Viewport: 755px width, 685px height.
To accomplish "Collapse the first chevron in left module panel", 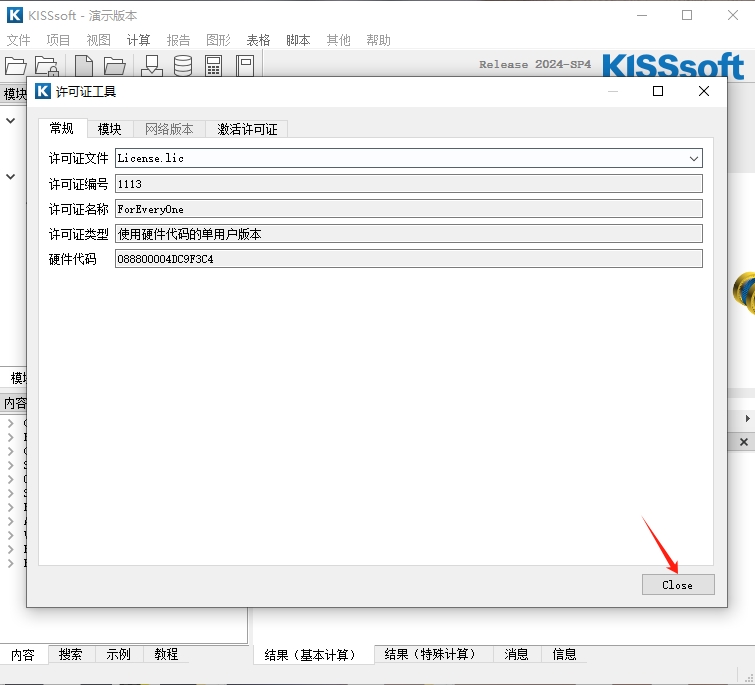I will pos(11,120).
